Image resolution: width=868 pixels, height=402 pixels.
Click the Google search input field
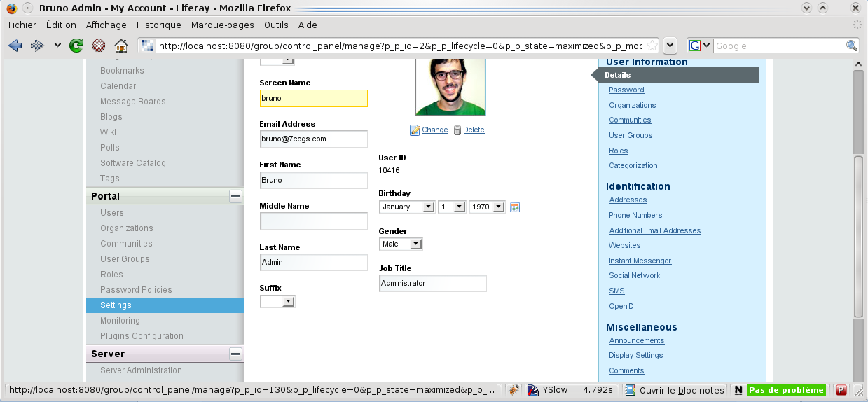tap(778, 46)
